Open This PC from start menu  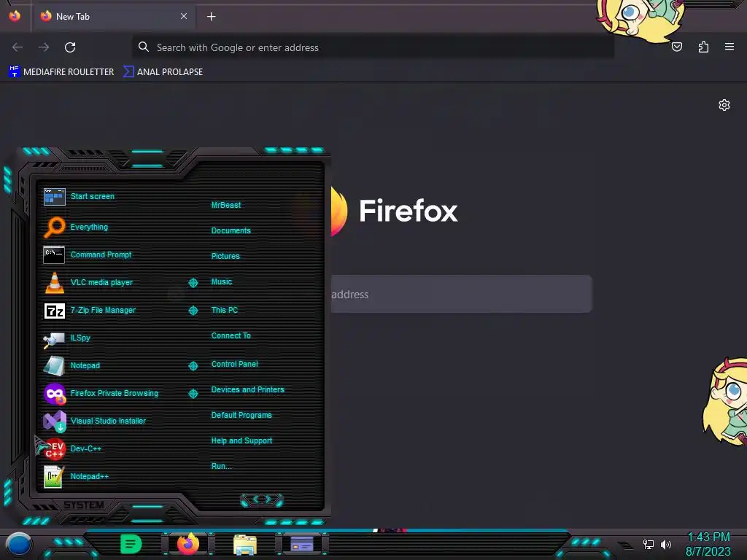click(x=225, y=310)
